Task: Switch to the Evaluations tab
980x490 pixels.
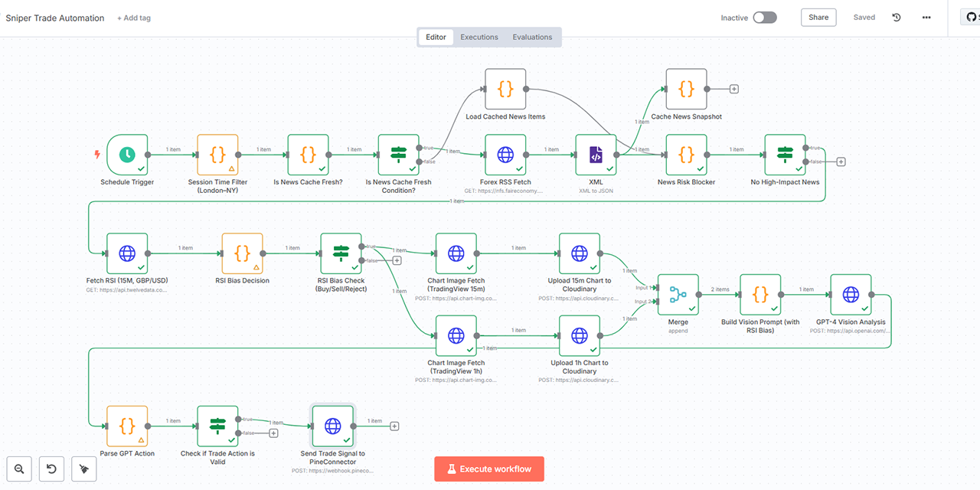Action: 532,36
